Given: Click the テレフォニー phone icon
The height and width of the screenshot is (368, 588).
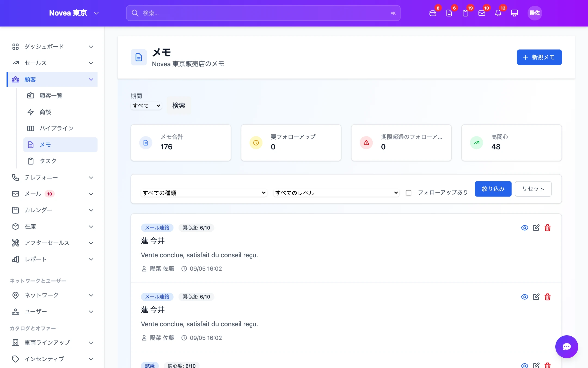Looking at the screenshot, I should point(16,177).
